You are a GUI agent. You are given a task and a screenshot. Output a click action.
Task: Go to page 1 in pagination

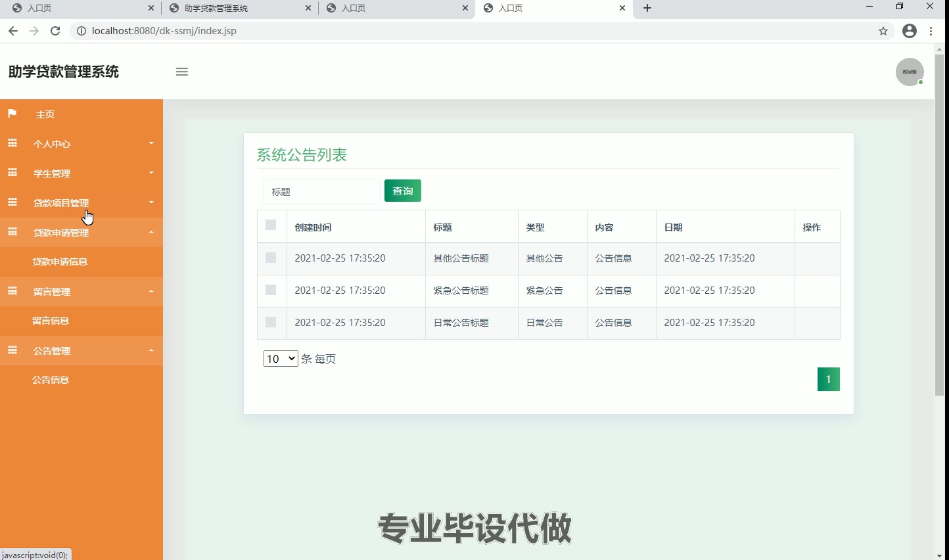coord(828,379)
